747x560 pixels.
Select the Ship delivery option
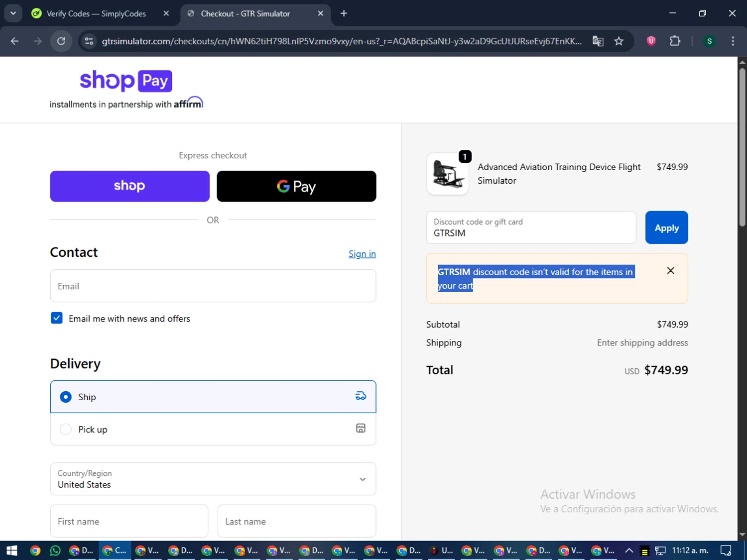coord(213,397)
